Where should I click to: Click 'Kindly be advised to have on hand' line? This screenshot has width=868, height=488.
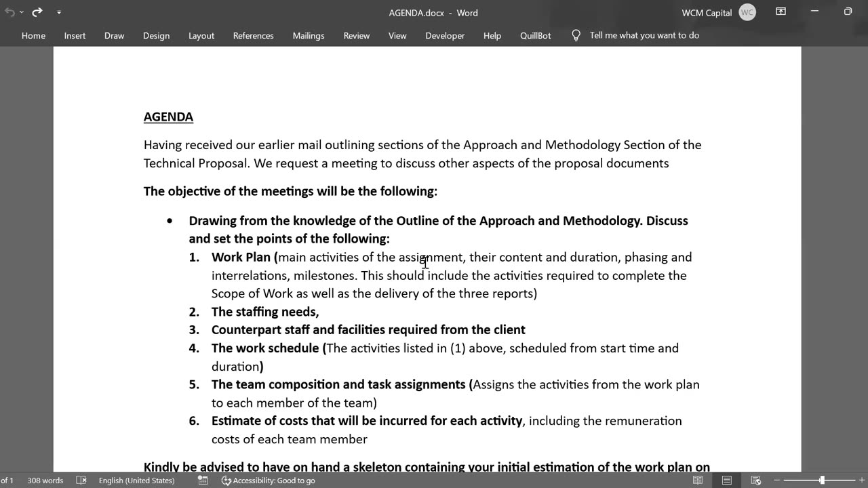tap(427, 467)
